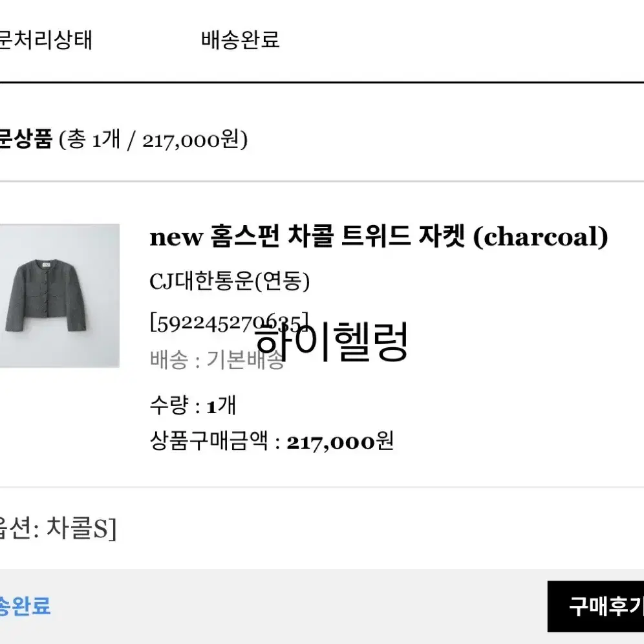
Task: Click the jacket image in the thumbnail
Action: tap(48, 295)
